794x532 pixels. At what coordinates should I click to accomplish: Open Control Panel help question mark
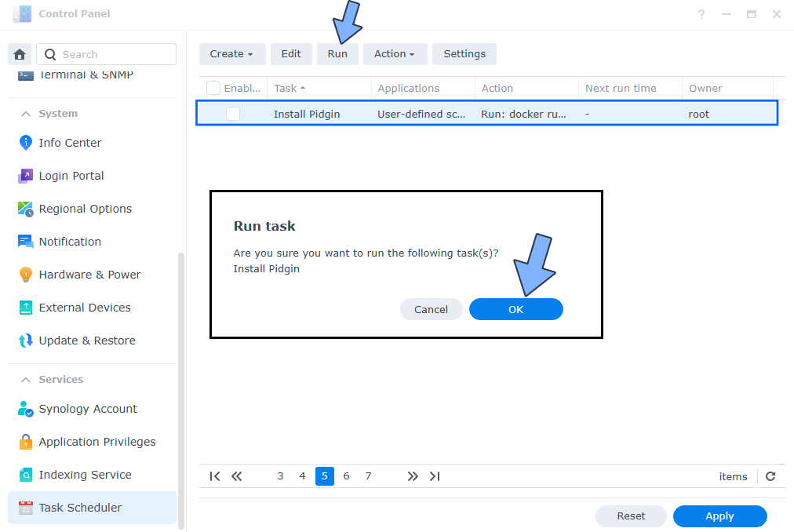pos(701,14)
